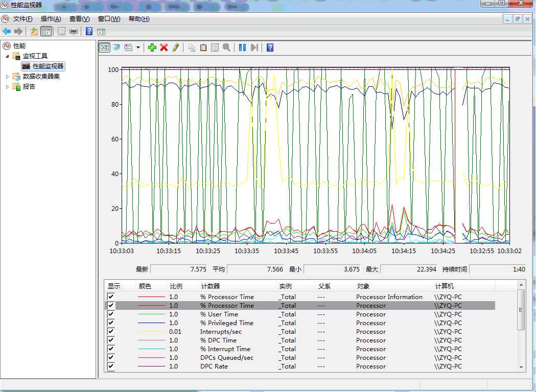Add counters with the green plus icon
This screenshot has width=536, height=392.
152,47
